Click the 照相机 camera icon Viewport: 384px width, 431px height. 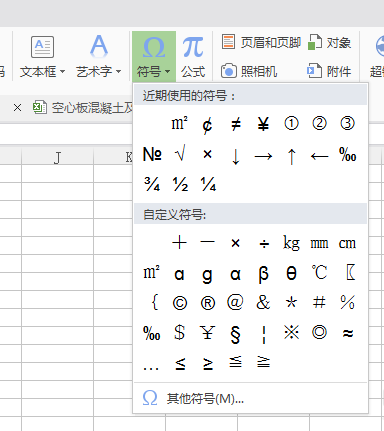click(x=229, y=71)
